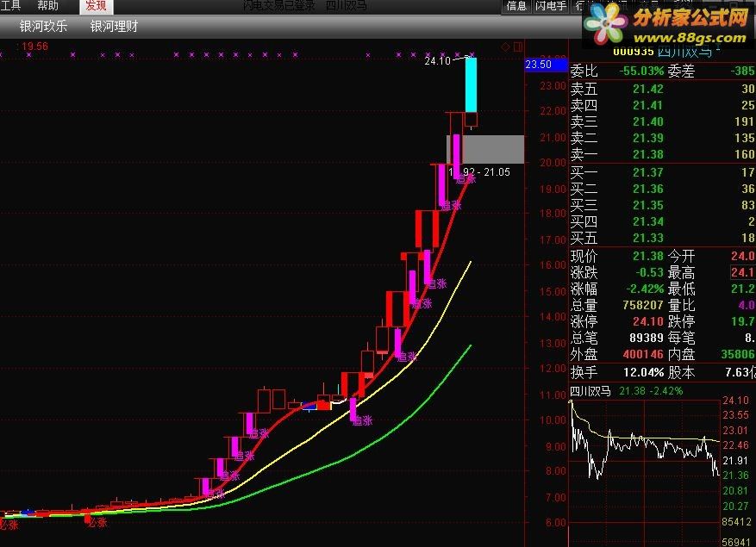756x547 pixels.
Task: Click the 外盘 400146 value
Action: point(643,354)
